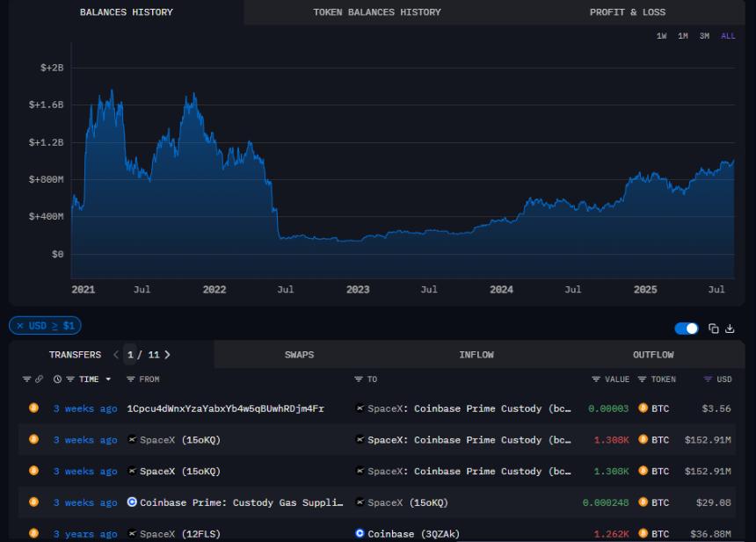Remove the USD ≥ $1 filter chip
Screen dimensions: 756x542
click(x=20, y=326)
